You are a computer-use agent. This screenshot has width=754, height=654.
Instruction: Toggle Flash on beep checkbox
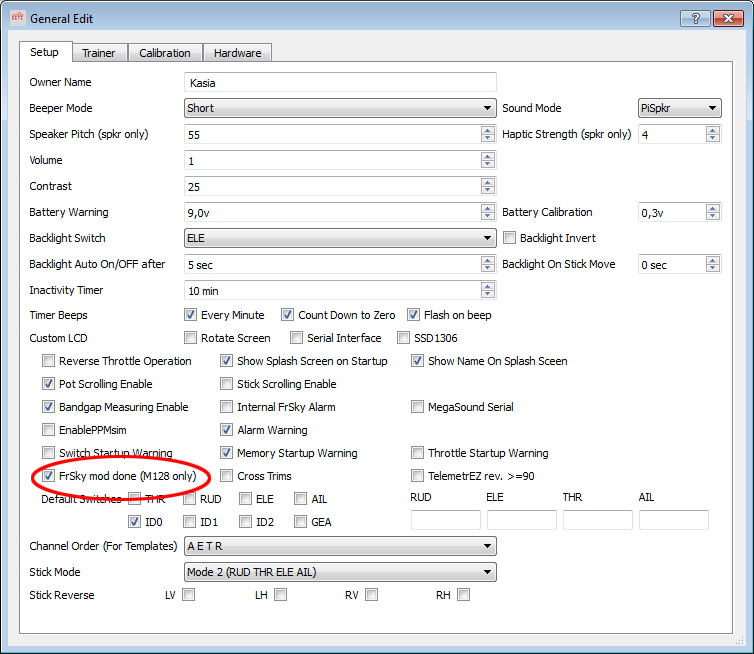(x=413, y=314)
